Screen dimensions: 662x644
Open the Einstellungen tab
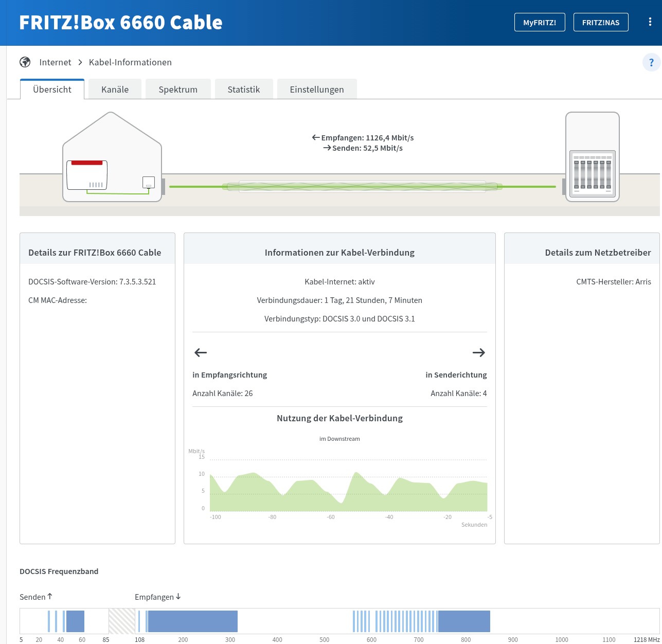317,89
